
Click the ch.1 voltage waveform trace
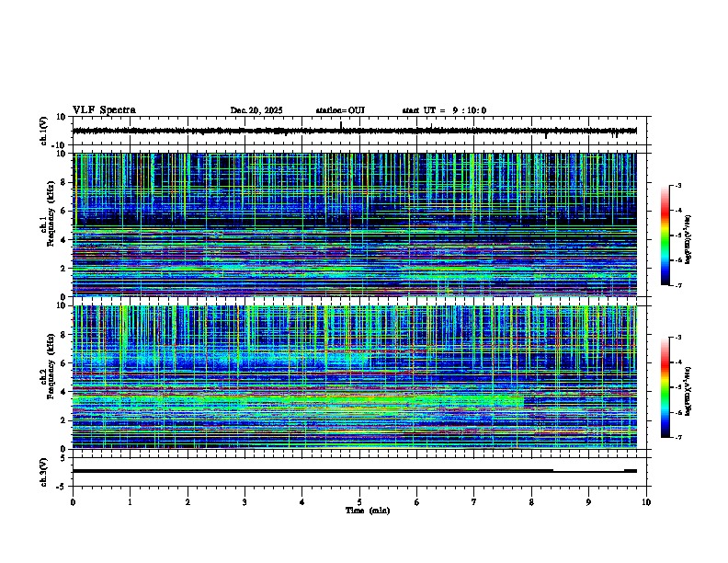(x=354, y=131)
